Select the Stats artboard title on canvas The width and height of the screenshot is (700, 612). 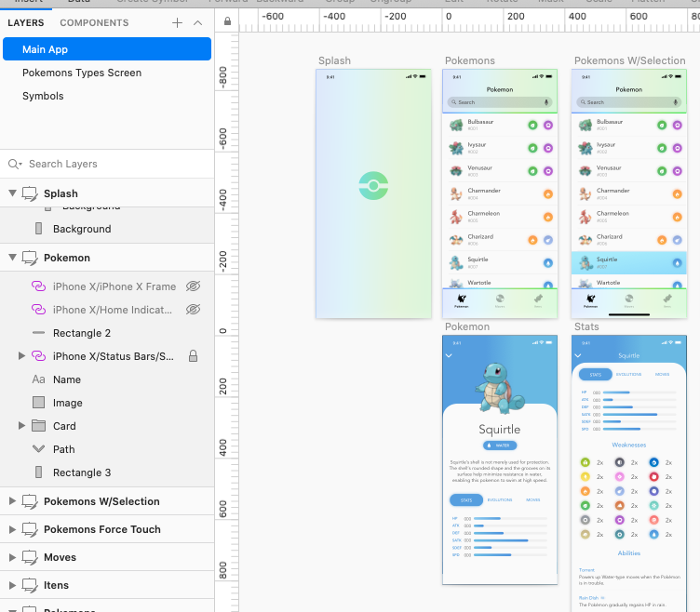point(586,326)
